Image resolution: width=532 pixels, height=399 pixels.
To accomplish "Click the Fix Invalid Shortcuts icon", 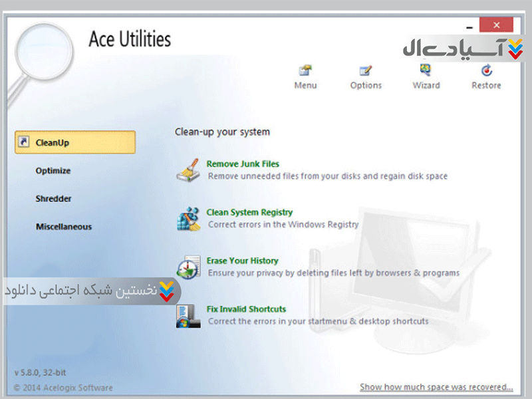I will pyautogui.click(x=186, y=315).
